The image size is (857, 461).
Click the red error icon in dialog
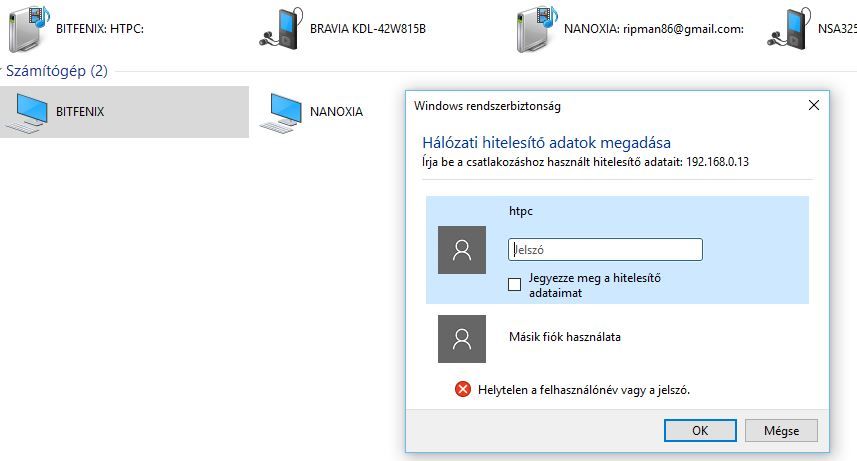(463, 389)
